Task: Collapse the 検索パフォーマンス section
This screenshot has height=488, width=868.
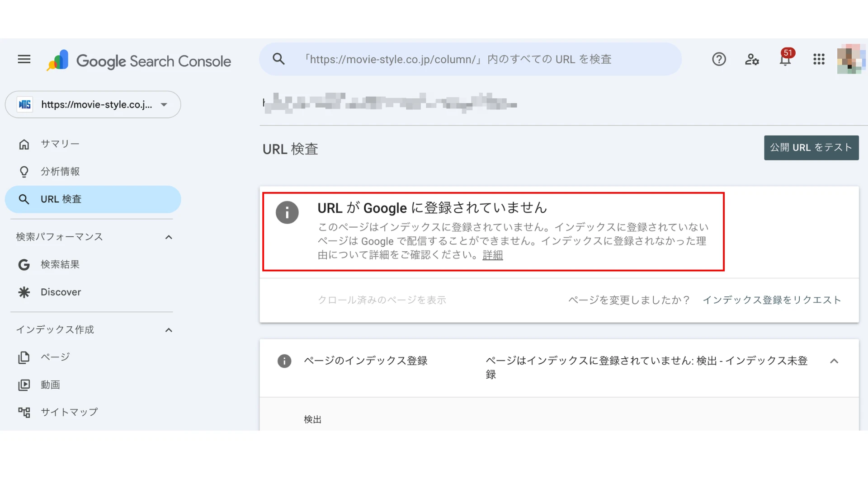Action: coord(169,237)
